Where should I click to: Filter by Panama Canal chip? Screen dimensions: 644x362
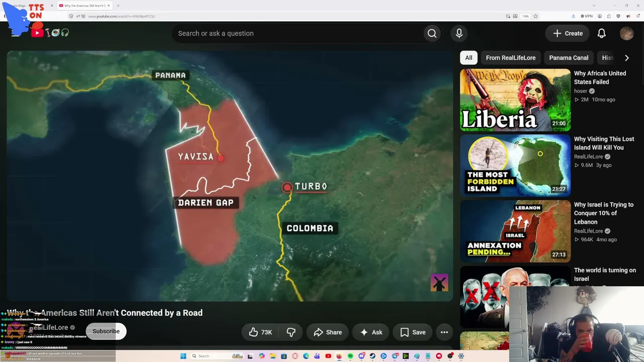569,58
